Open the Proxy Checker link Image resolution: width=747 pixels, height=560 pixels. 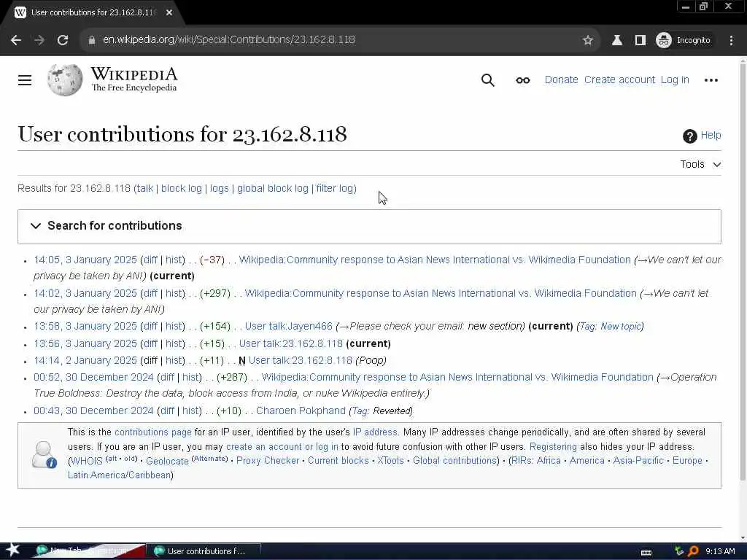click(x=268, y=461)
